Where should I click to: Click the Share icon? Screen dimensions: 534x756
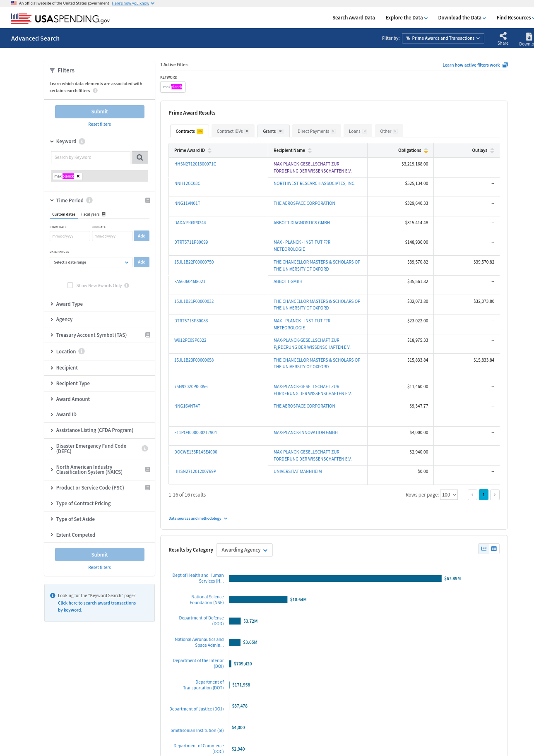(x=503, y=36)
